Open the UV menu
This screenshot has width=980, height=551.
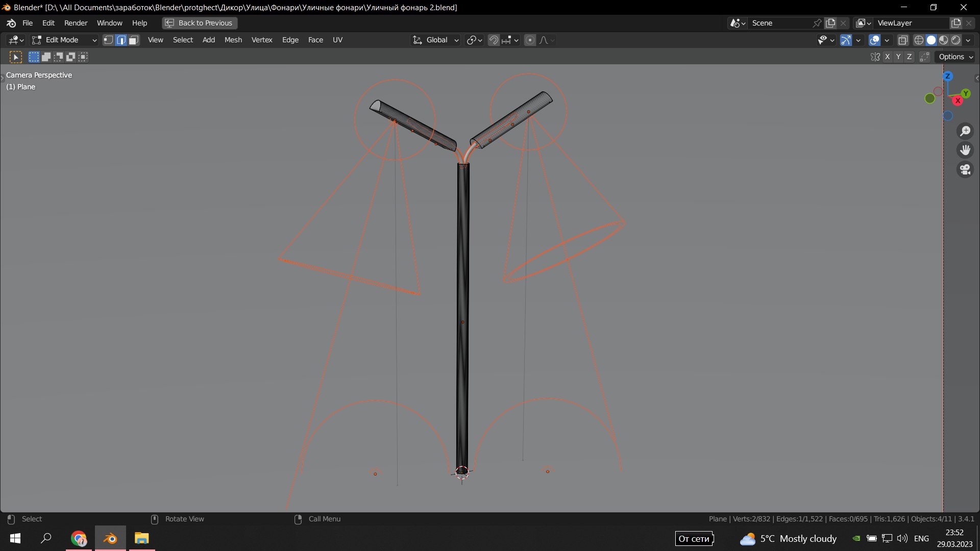pyautogui.click(x=337, y=40)
